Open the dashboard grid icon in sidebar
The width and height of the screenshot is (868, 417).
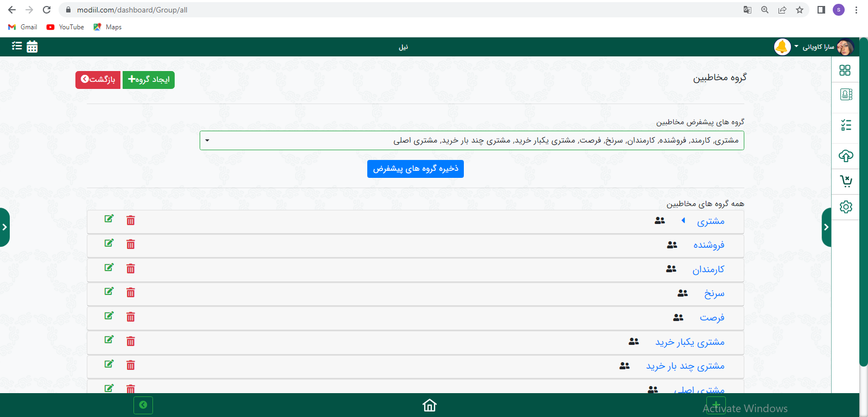click(x=845, y=70)
